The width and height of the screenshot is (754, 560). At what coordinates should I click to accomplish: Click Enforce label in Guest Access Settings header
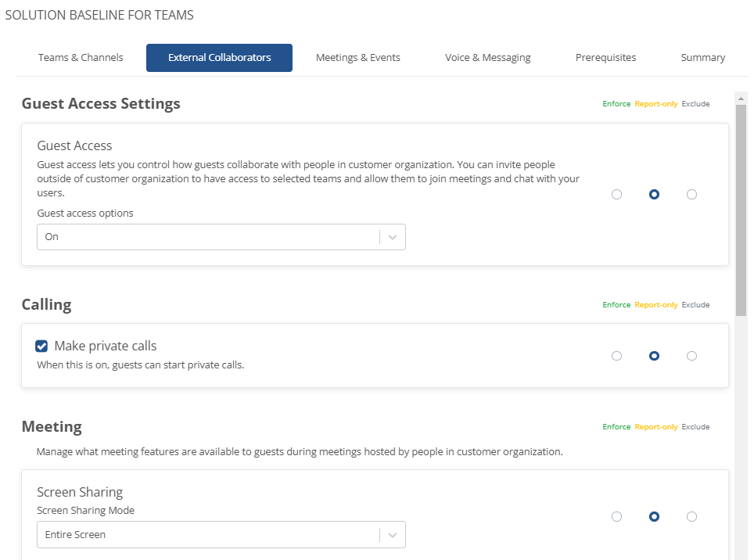click(x=616, y=103)
